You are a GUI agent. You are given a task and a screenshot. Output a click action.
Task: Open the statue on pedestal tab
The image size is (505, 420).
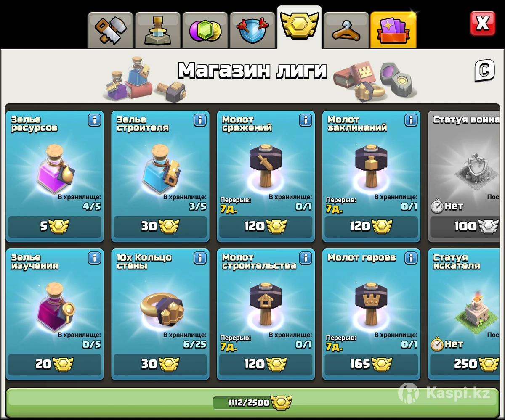(158, 30)
